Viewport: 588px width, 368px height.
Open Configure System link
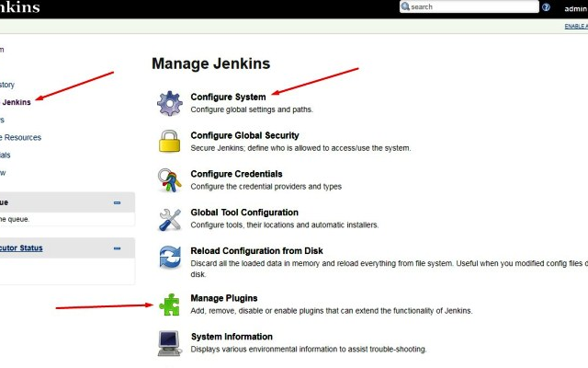click(228, 97)
